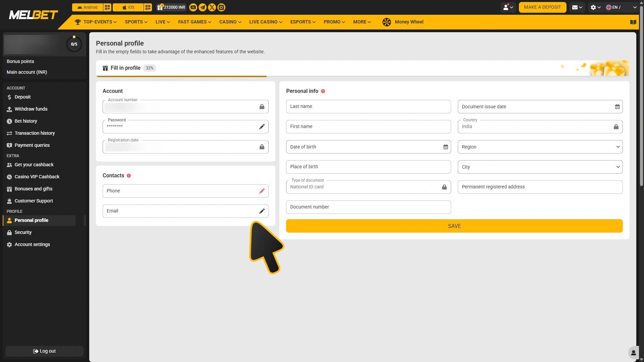
Task: Open the live chat support icon
Action: pyautogui.click(x=633, y=353)
